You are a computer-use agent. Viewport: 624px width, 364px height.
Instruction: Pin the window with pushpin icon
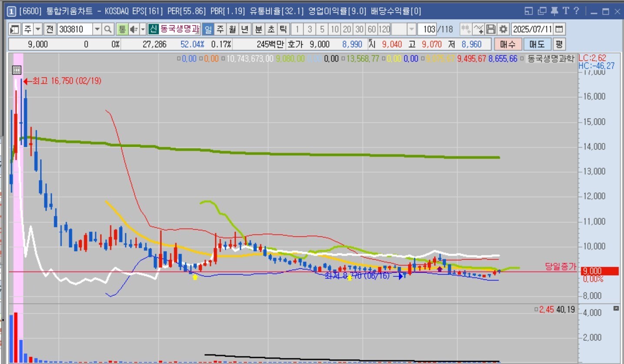(x=554, y=11)
